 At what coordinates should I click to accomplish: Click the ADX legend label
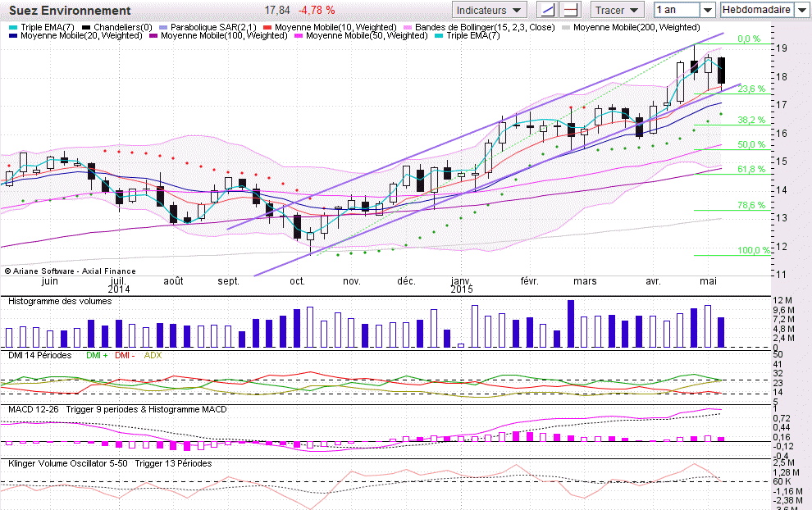[153, 356]
